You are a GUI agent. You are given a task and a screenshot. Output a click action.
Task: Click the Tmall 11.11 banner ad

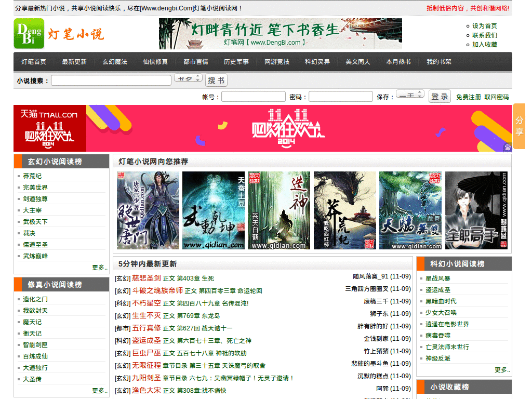click(x=262, y=128)
